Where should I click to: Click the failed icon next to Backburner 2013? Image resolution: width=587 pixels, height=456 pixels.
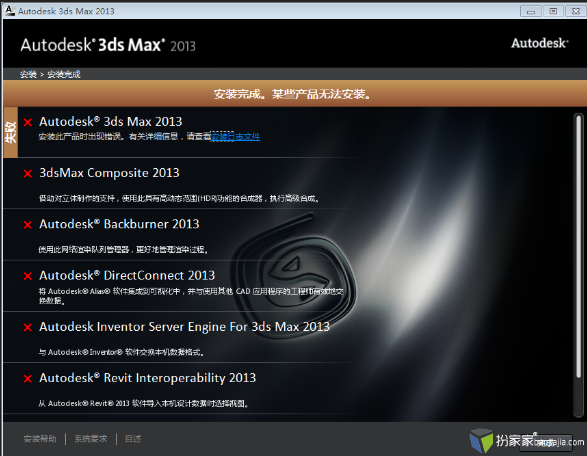(x=28, y=225)
